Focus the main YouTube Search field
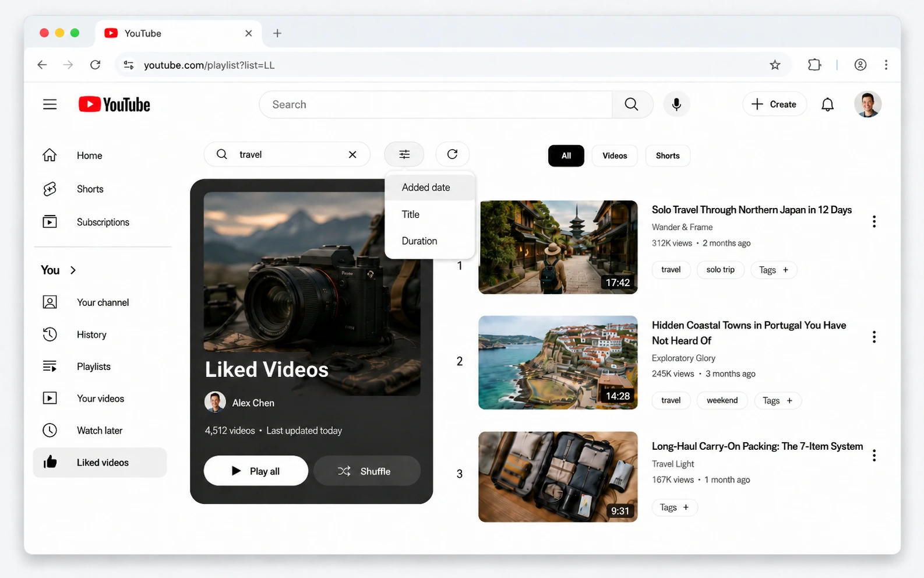 (x=436, y=104)
